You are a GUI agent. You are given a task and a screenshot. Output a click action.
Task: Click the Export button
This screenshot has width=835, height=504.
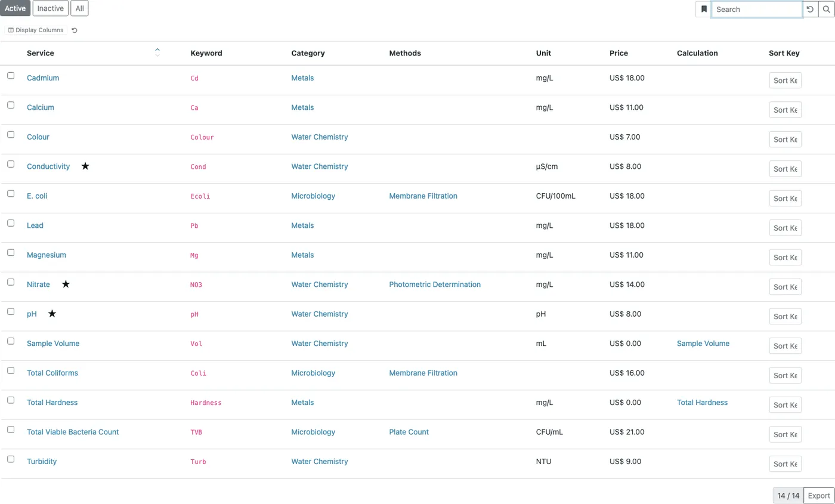[819, 496]
